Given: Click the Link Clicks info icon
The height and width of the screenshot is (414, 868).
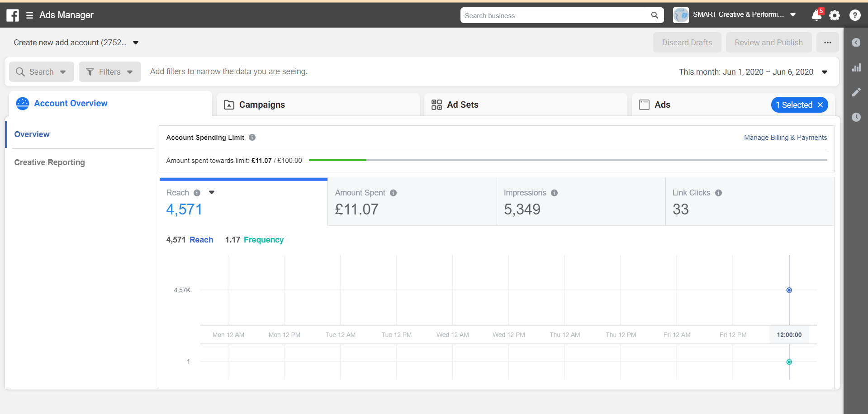Looking at the screenshot, I should click(x=718, y=193).
